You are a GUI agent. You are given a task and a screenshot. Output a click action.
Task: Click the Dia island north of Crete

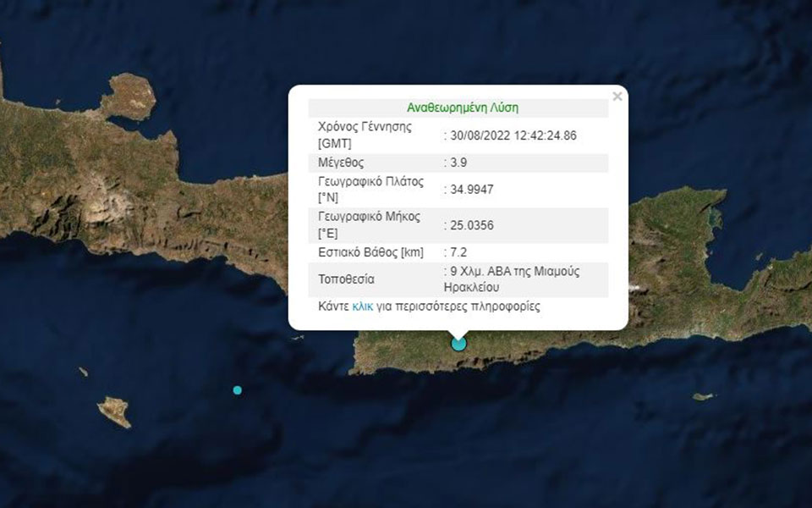click(x=129, y=96)
